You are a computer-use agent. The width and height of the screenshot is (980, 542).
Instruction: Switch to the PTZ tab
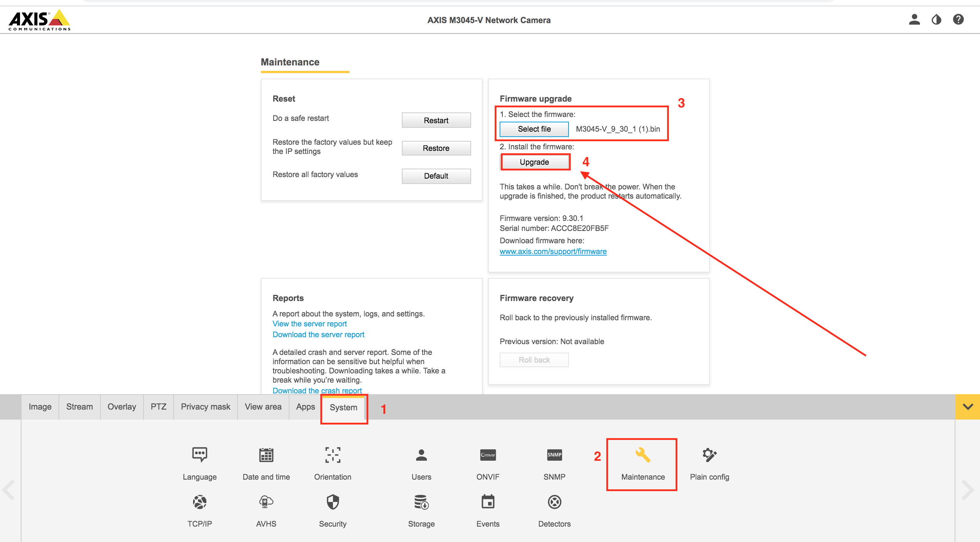tap(159, 407)
